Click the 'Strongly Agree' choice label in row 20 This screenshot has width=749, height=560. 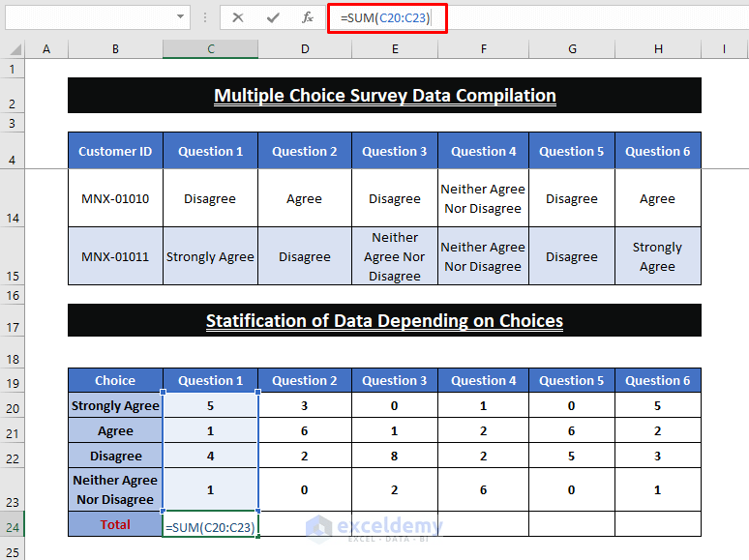click(115, 405)
